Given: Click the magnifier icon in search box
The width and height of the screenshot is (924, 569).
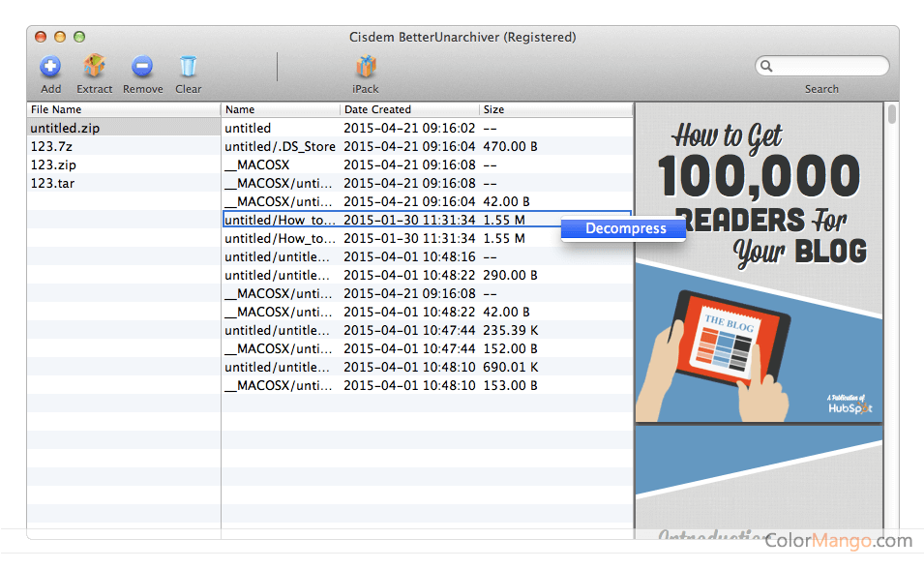Looking at the screenshot, I should click(x=766, y=67).
